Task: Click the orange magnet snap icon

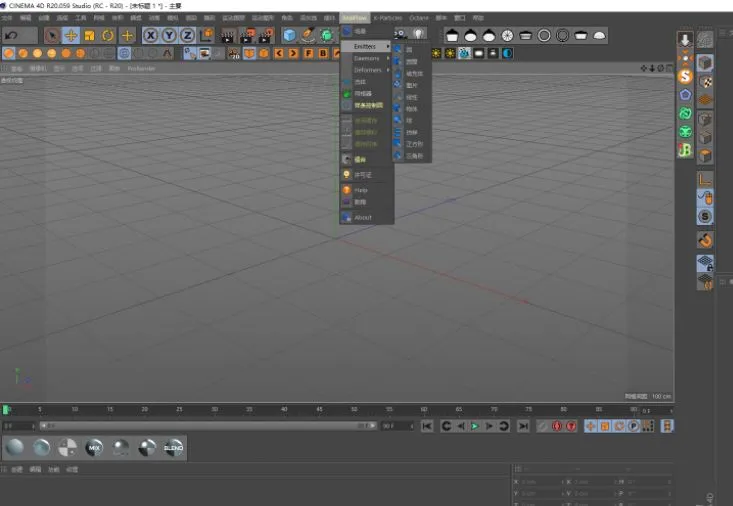Action: pos(705,240)
